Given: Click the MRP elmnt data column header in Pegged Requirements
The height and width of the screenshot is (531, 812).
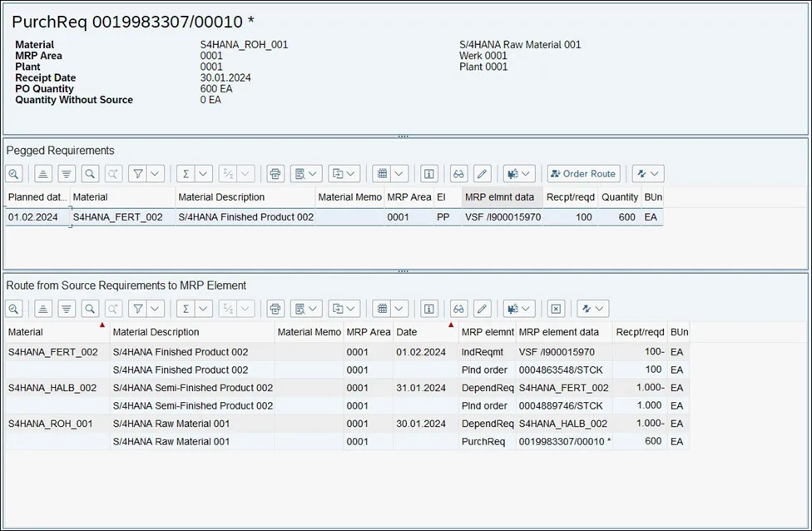Looking at the screenshot, I should (x=499, y=197).
